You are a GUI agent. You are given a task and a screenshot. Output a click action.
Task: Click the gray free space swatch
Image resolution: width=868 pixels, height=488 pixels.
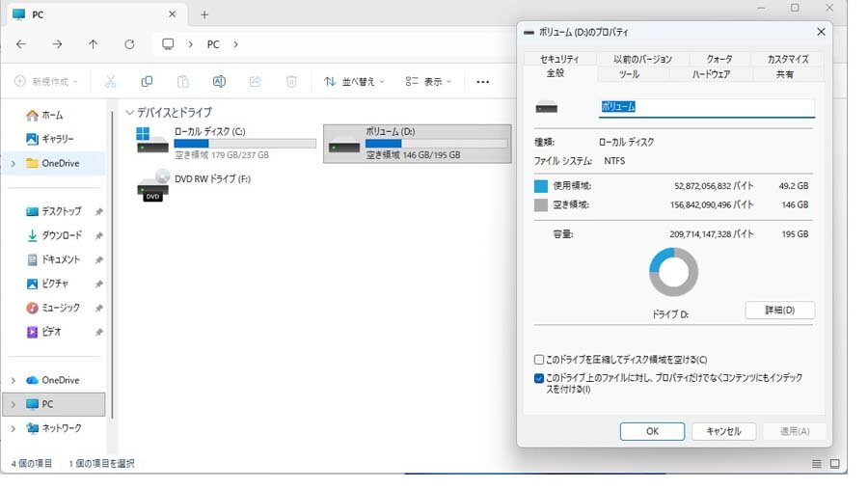(541, 205)
